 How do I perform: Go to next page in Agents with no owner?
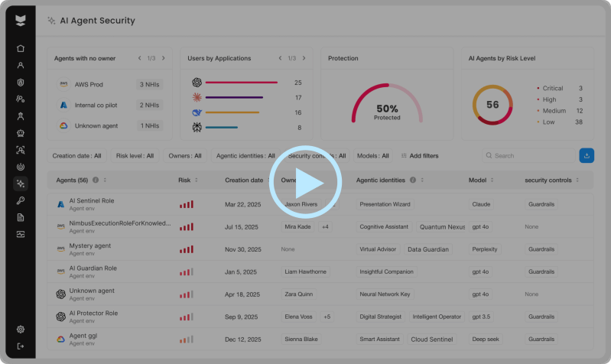tap(164, 58)
